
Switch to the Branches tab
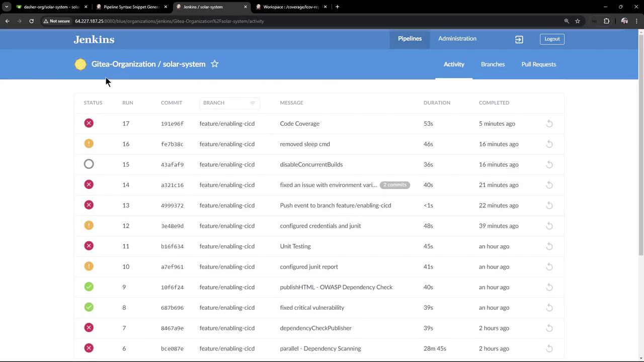click(x=493, y=64)
